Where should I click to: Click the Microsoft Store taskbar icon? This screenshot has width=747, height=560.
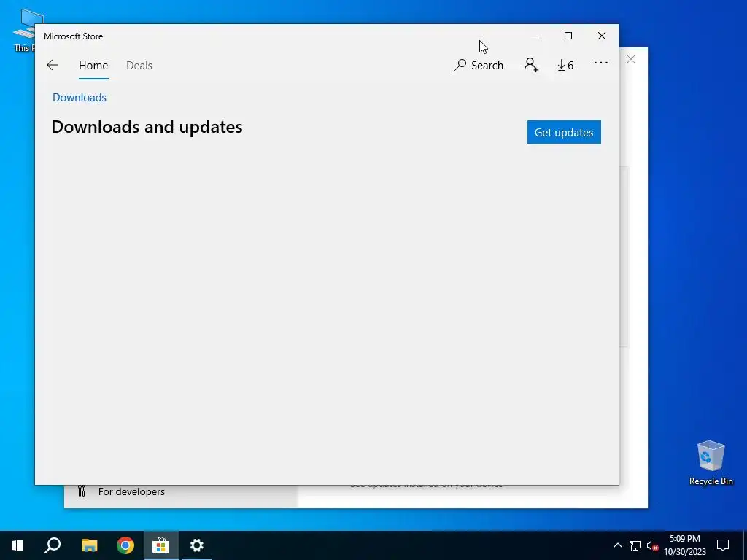pyautogui.click(x=161, y=545)
